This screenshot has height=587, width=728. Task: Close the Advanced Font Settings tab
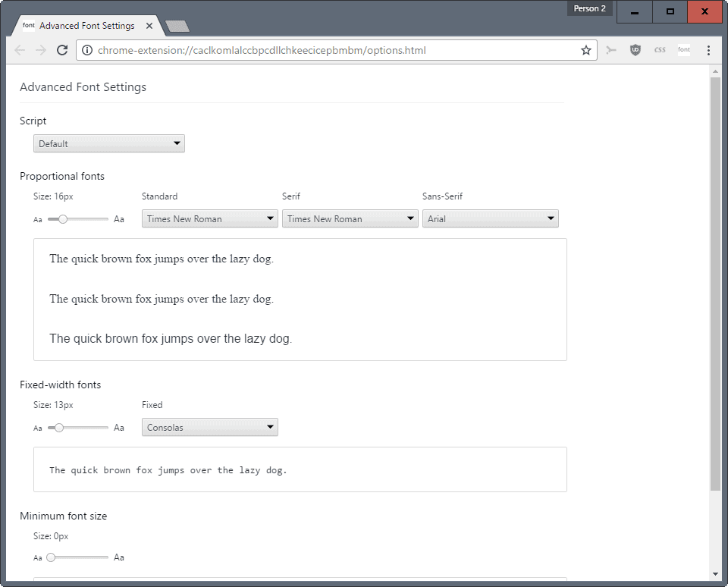pyautogui.click(x=149, y=25)
